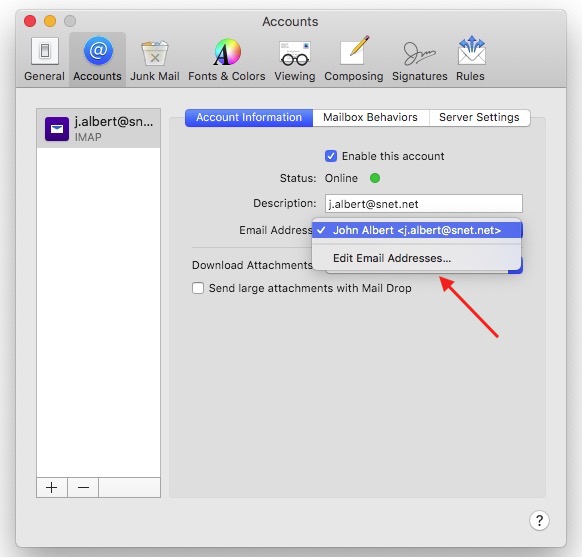Minimize the Accounts window with yellow button
Image resolution: width=582 pixels, height=557 pixels.
point(50,21)
